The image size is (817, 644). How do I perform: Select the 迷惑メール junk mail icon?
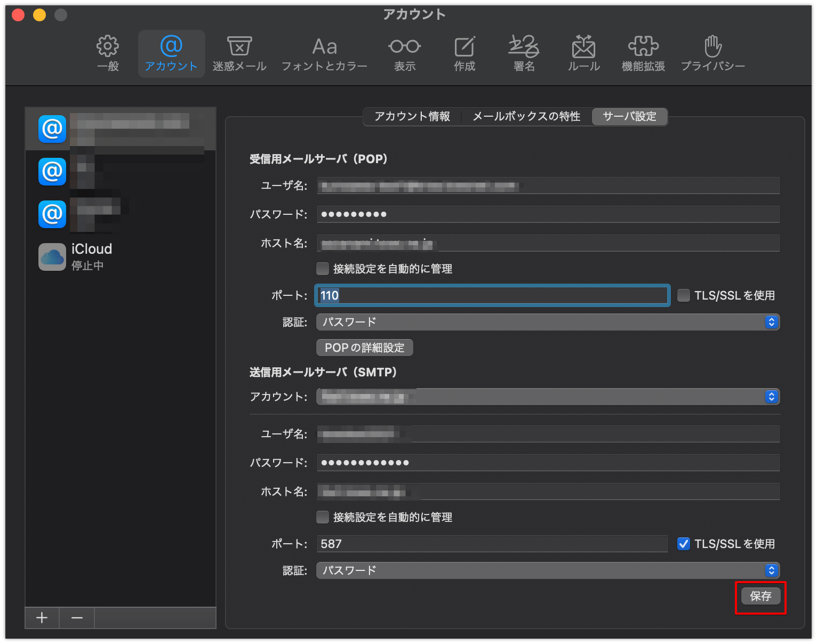tap(239, 53)
